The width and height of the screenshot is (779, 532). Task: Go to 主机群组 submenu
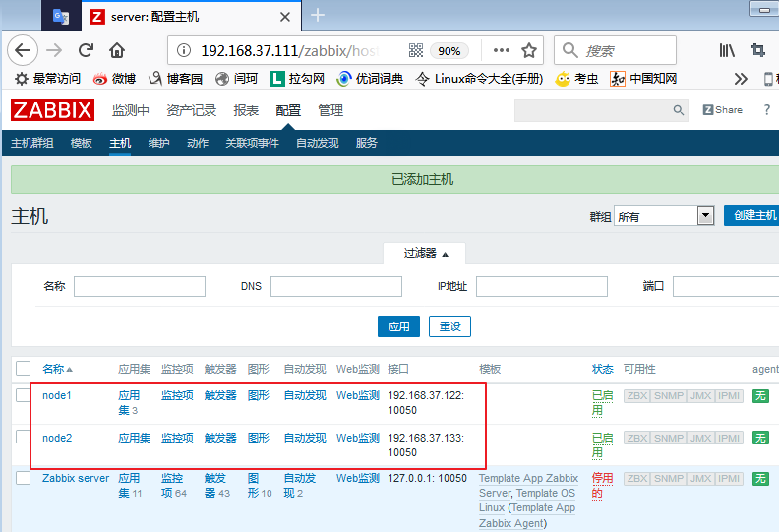32,143
